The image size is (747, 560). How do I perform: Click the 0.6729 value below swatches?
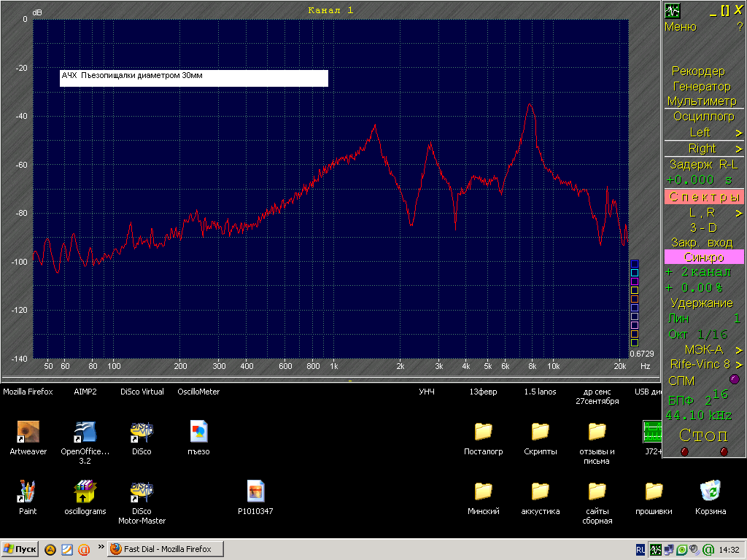coord(642,354)
